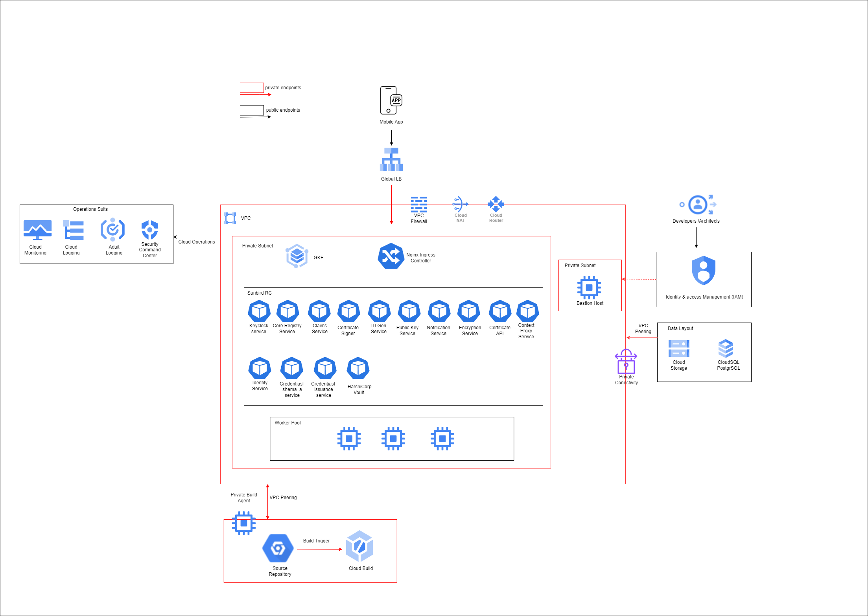Select the Keyclock service pod icon

[x=259, y=311]
